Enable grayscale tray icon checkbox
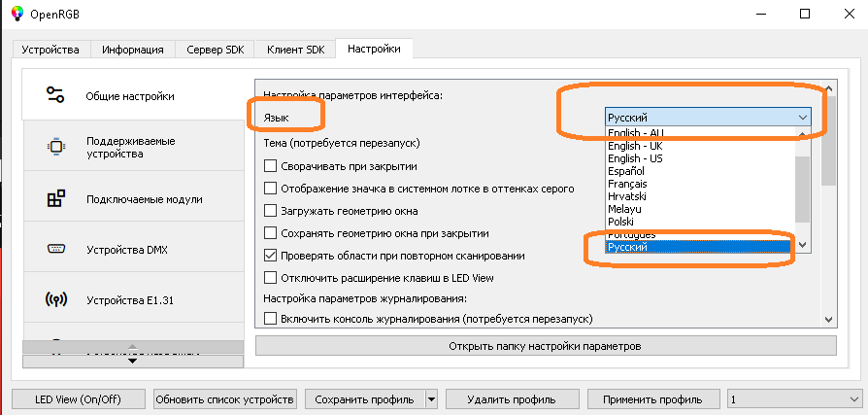Screen dimensions: 868x415 coord(270,189)
